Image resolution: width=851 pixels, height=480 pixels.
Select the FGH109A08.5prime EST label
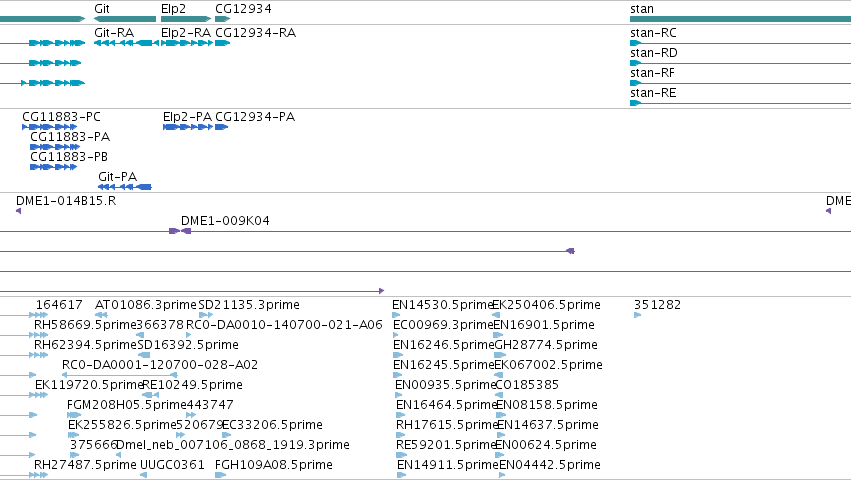pyautogui.click(x=274, y=465)
